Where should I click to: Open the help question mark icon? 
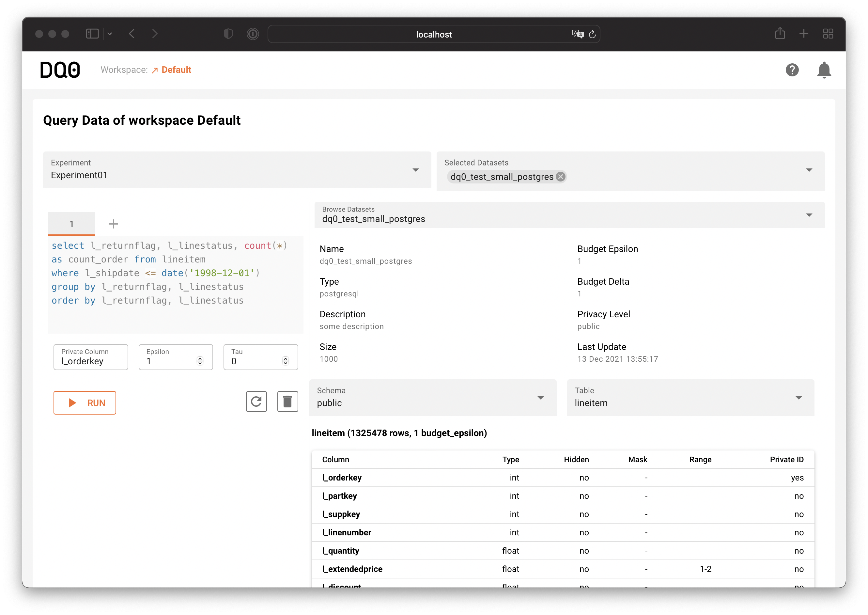coord(792,70)
